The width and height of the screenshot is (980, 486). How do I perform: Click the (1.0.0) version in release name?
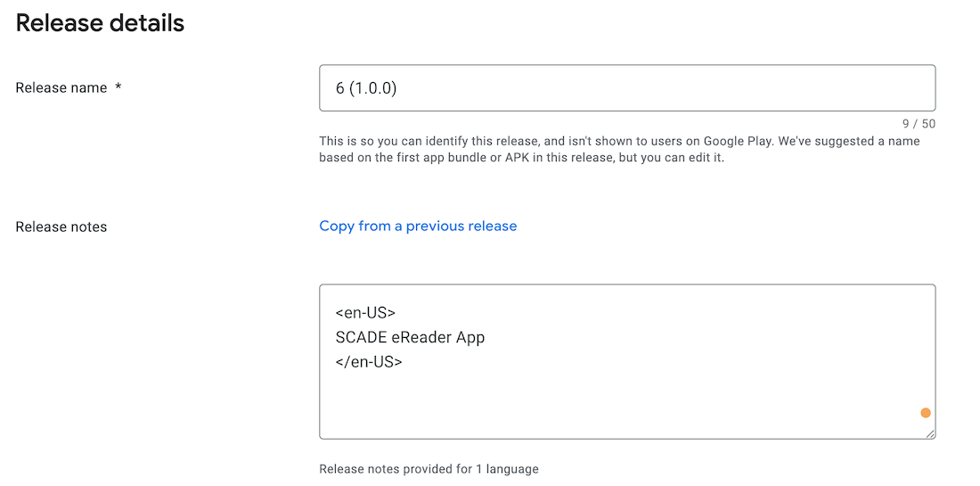372,88
